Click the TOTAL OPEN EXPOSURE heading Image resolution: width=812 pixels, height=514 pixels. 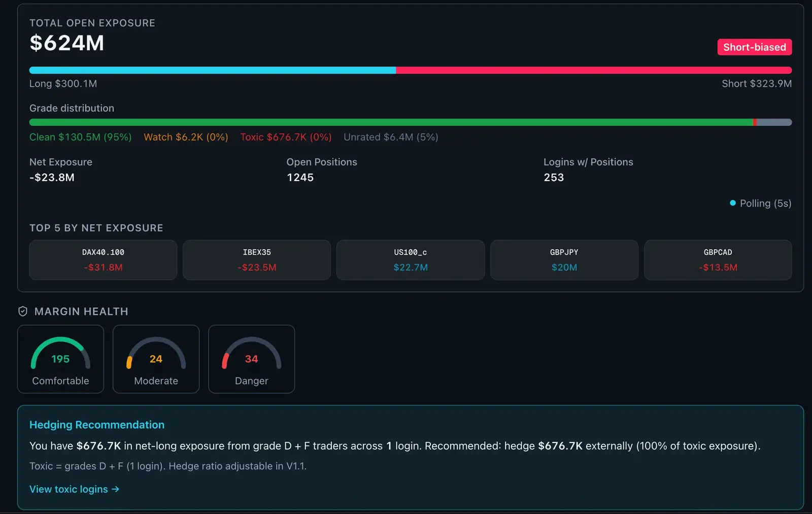tap(92, 23)
